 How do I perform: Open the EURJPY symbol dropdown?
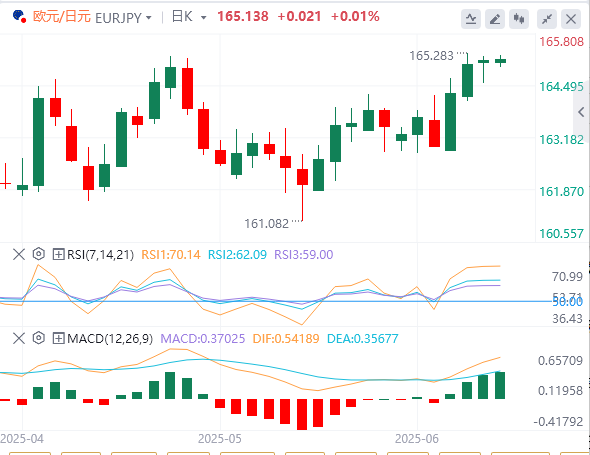(x=123, y=18)
